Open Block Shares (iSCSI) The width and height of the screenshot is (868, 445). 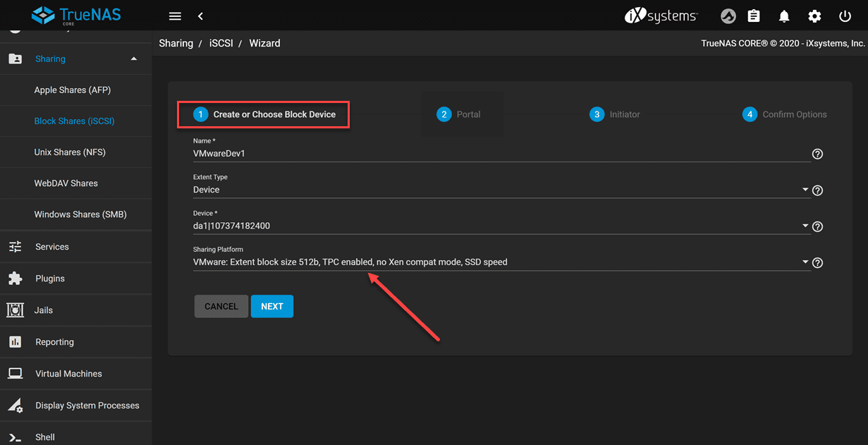[x=75, y=121]
